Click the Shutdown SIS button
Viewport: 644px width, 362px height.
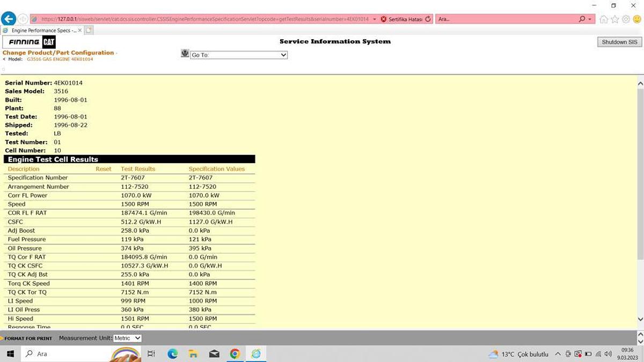point(619,42)
